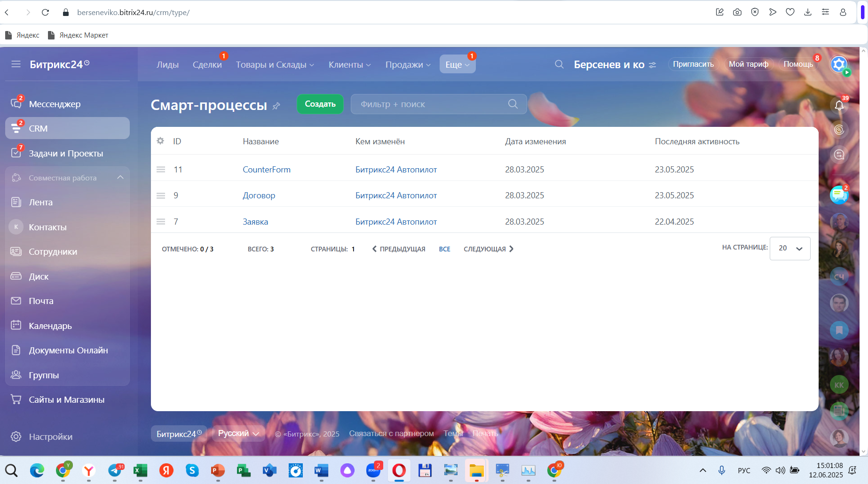Screen dimensions: 868x484
Task: Open the Мессенджер sidebar icon
Action: coord(16,104)
